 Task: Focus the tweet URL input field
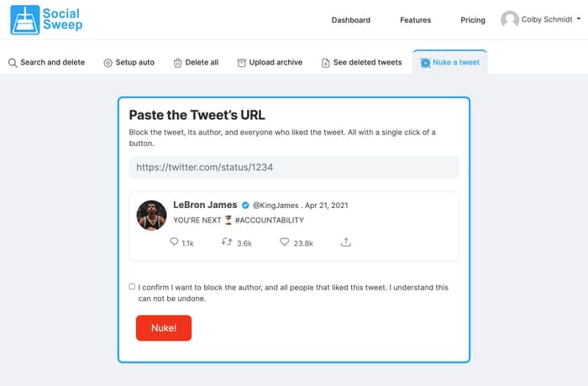point(294,167)
